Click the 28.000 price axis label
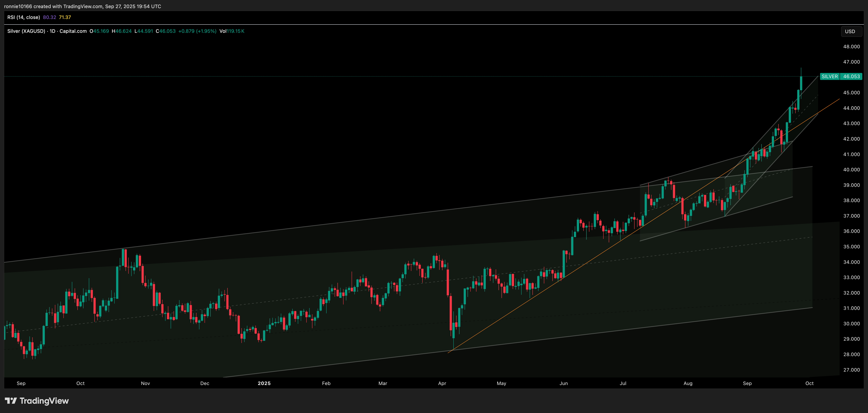This screenshot has height=413, width=868. [x=851, y=354]
